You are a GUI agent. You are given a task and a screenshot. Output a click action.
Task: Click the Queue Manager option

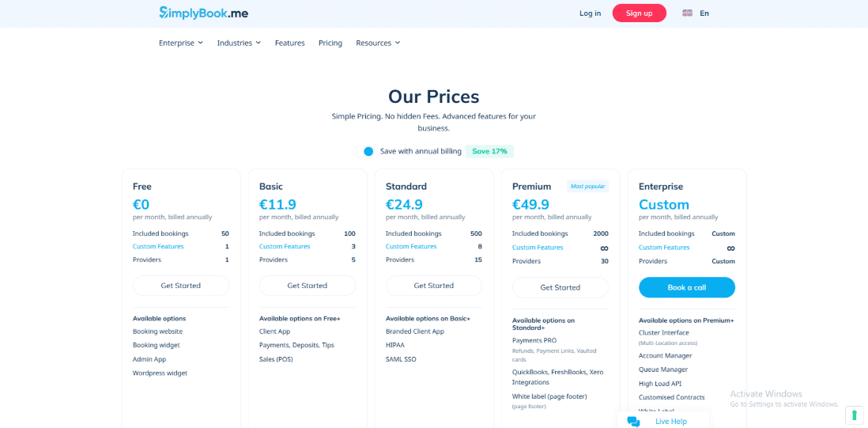point(663,369)
